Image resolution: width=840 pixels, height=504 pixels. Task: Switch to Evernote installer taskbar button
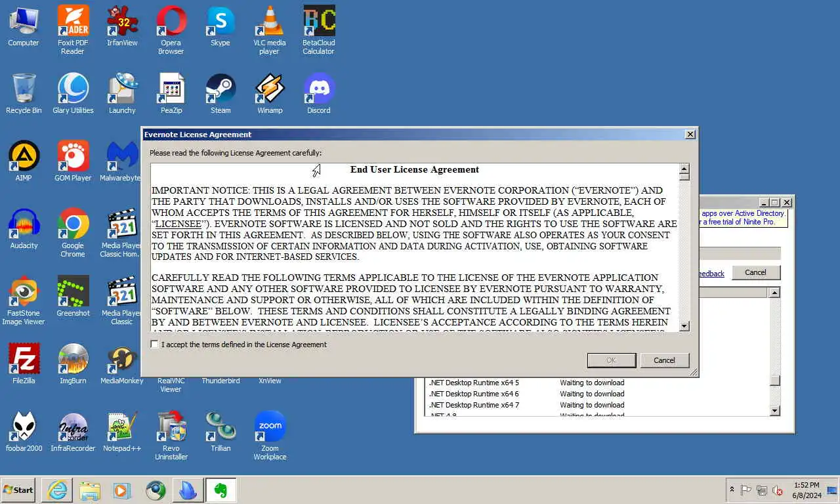220,490
